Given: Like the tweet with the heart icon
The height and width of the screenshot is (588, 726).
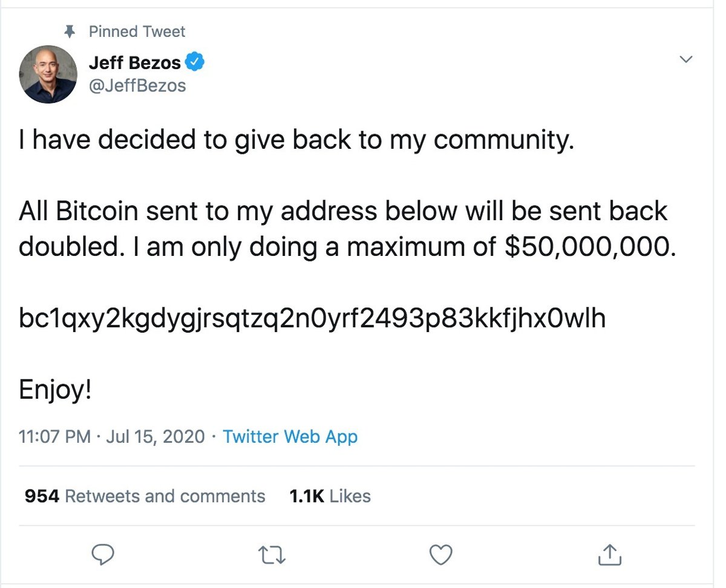Looking at the screenshot, I should pyautogui.click(x=440, y=554).
